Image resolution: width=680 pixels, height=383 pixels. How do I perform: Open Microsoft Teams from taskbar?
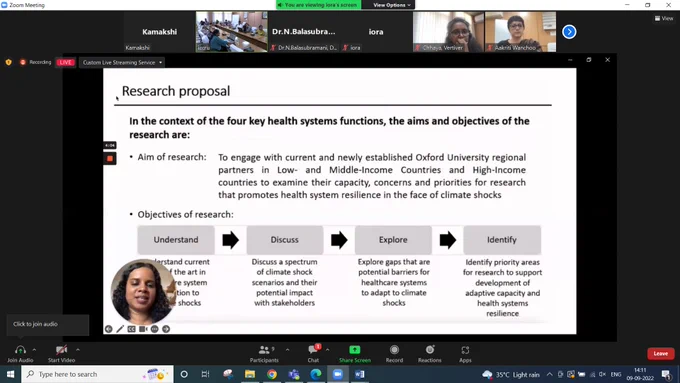[x=294, y=374]
